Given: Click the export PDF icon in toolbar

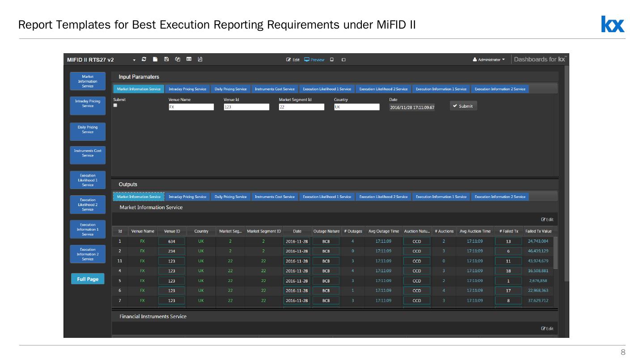Looking at the screenshot, I should [200, 59].
